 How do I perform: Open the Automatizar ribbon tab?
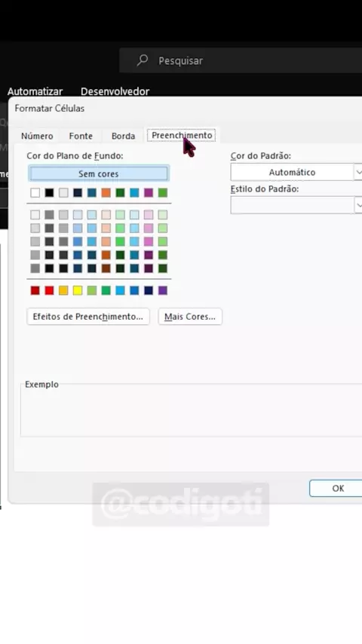coord(35,91)
